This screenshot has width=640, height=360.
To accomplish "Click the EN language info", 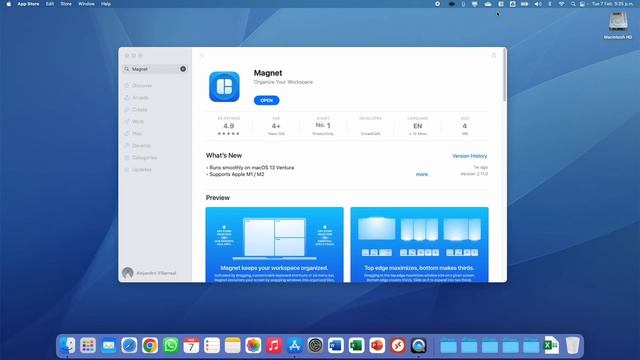I will [418, 126].
